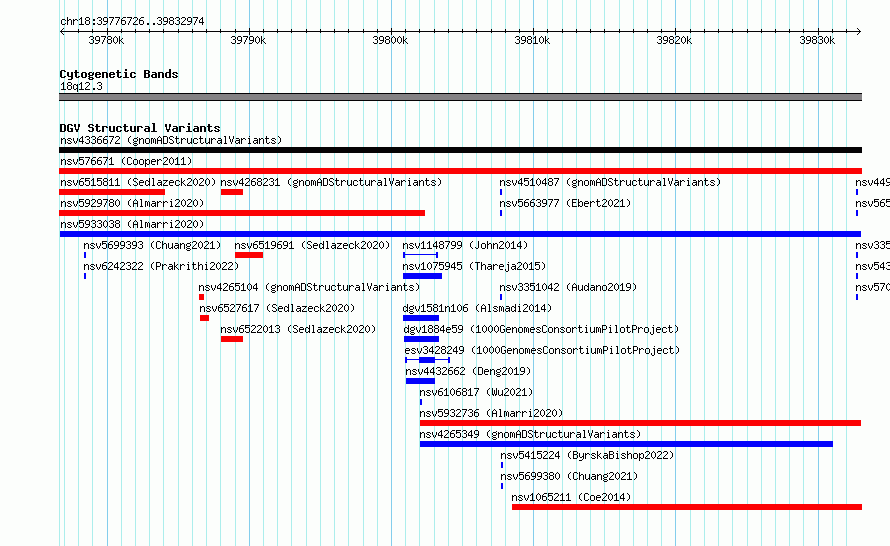890x546 pixels.
Task: Click nsv4510487 (gnomADStructuralVariants) label
Action: (610, 182)
